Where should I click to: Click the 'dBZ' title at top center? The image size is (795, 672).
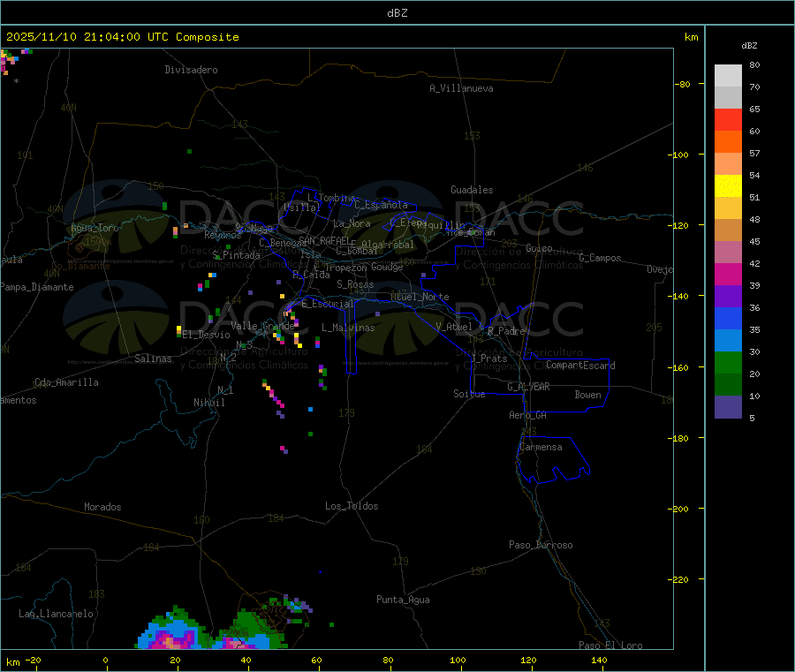pyautogui.click(x=397, y=13)
